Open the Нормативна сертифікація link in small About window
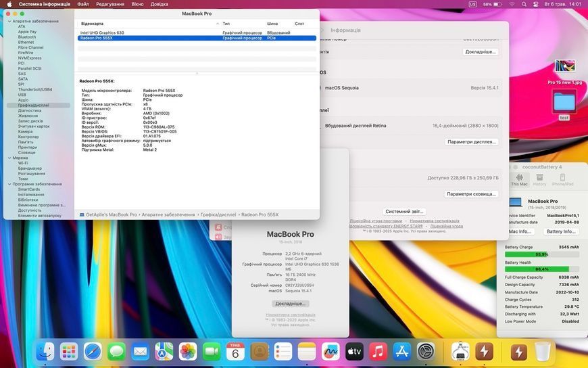 click(x=291, y=315)
